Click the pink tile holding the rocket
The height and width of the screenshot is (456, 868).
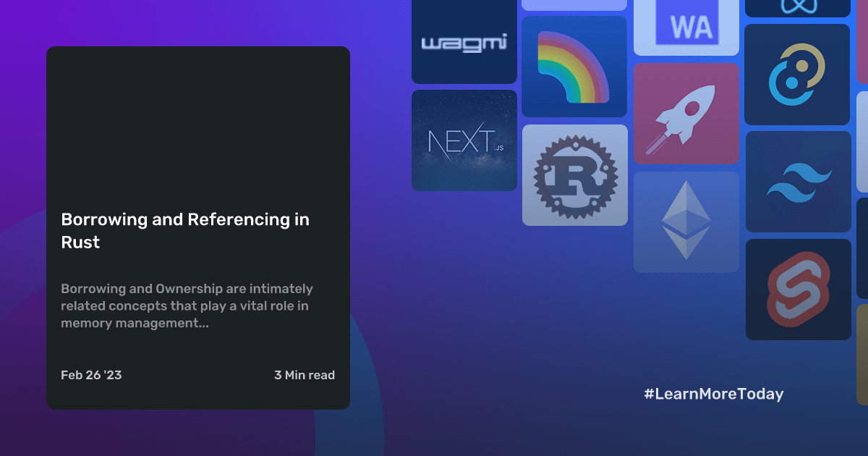(x=686, y=113)
